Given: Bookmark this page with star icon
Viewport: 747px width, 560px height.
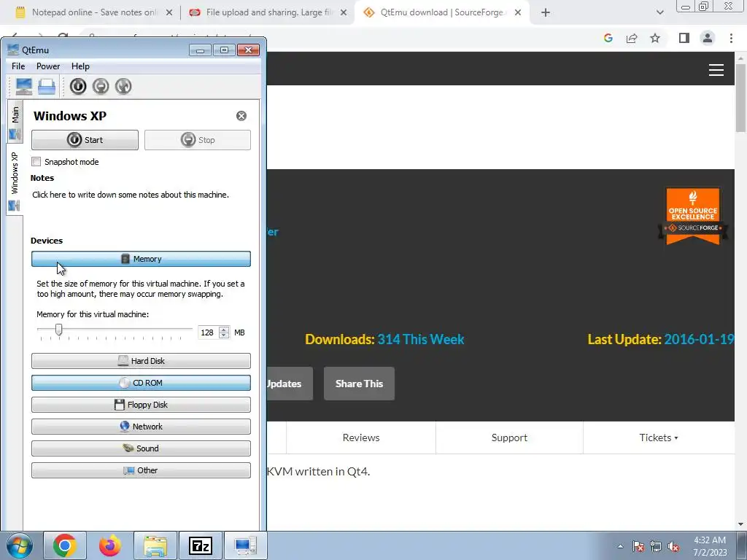Looking at the screenshot, I should click(x=655, y=38).
